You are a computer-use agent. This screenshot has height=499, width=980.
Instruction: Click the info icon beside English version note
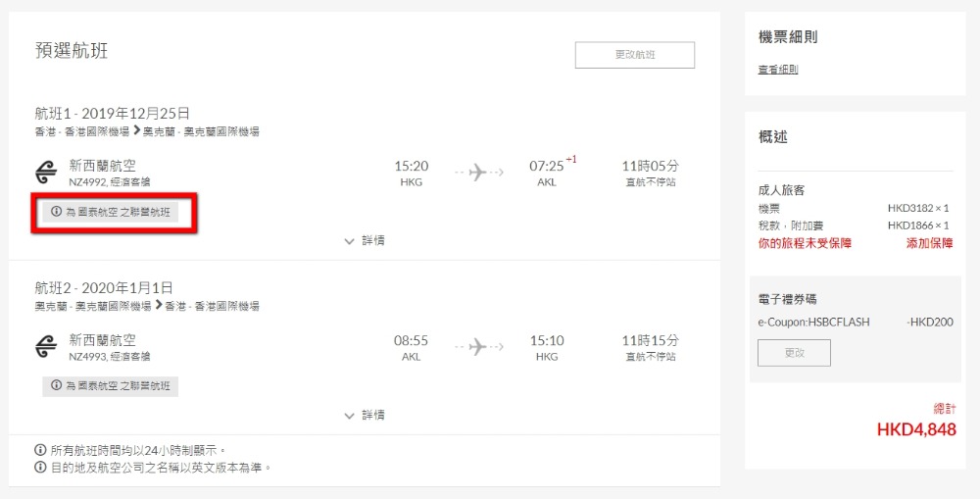[40, 467]
